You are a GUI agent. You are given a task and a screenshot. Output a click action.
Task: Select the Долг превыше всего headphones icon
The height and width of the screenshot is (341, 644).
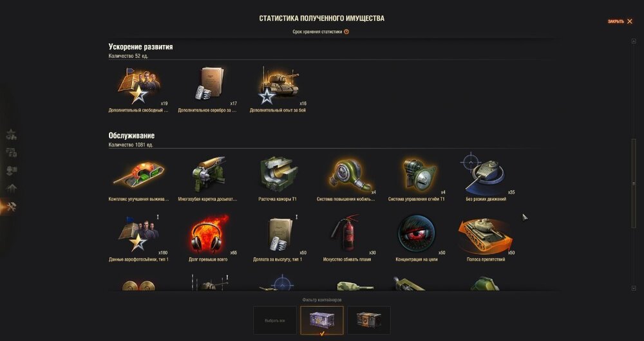[x=209, y=234]
